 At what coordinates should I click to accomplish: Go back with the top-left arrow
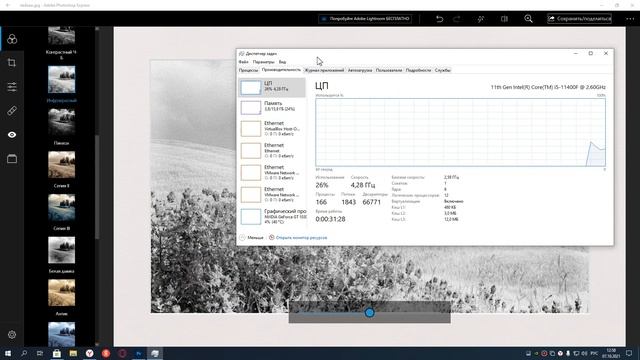7,5
